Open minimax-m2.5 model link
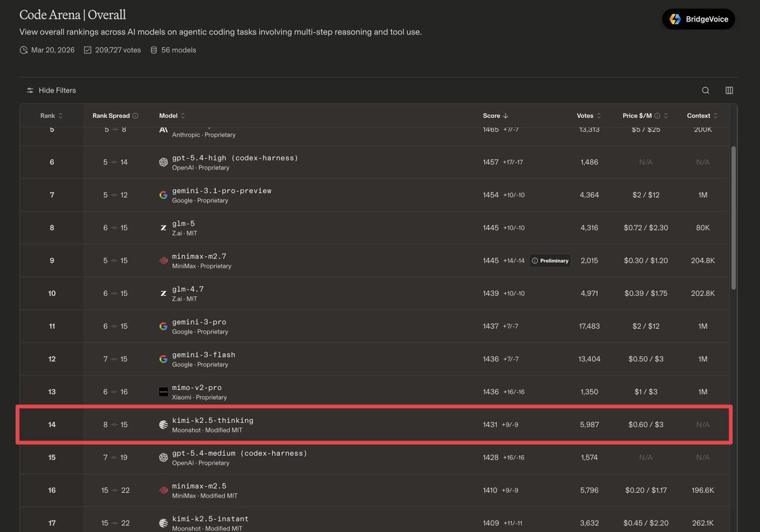 (x=199, y=486)
